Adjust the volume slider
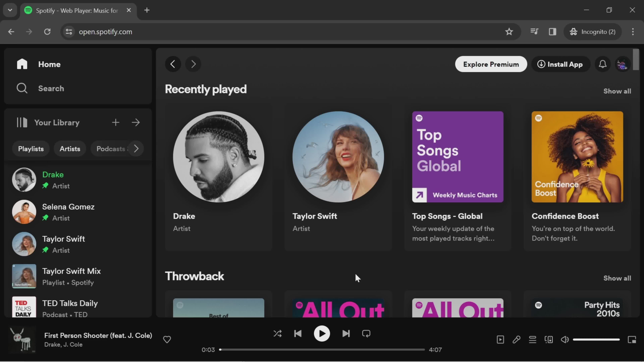This screenshot has width=644, height=362. click(x=596, y=340)
